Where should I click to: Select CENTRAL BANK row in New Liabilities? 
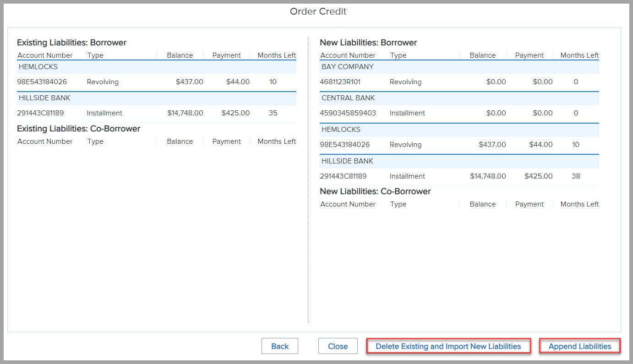coord(459,98)
